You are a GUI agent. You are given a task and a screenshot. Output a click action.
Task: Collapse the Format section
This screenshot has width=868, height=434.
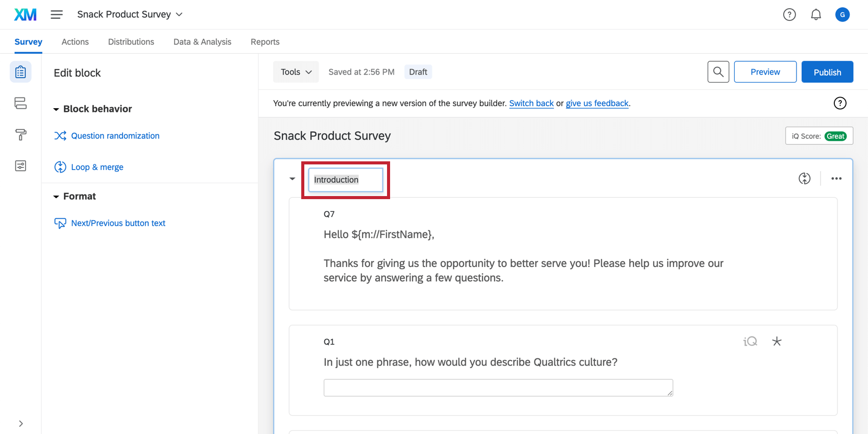point(56,197)
